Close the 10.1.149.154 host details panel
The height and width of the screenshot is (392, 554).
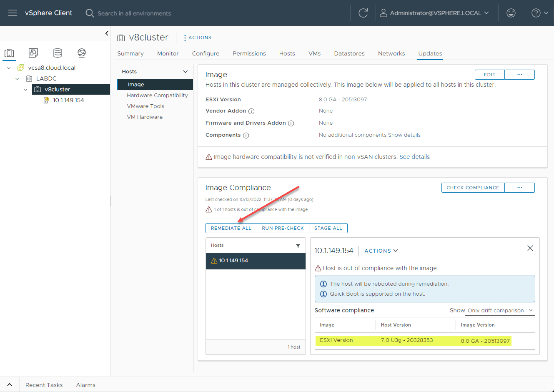[x=530, y=248]
